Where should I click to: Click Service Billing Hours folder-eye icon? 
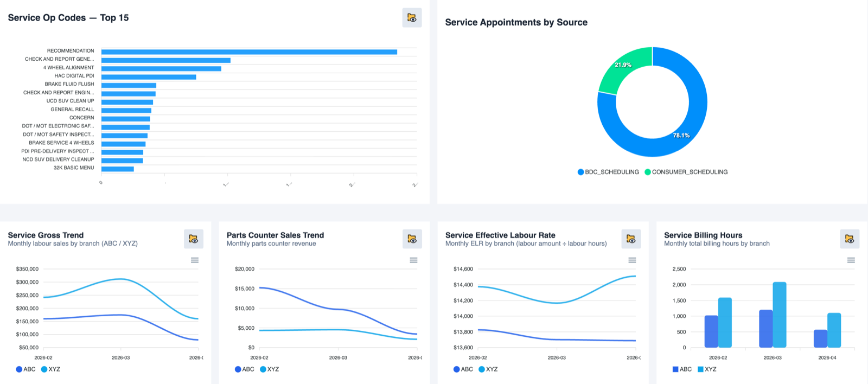tap(849, 239)
